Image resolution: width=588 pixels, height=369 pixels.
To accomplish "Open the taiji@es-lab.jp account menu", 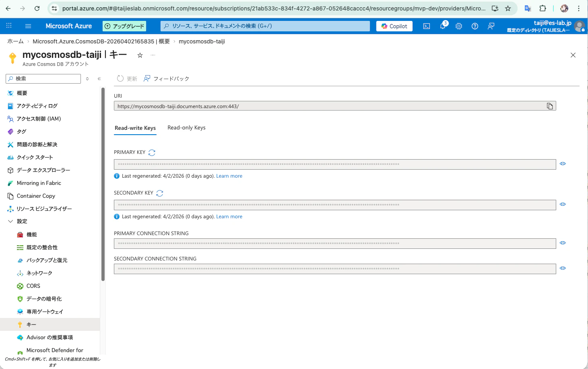I will (x=545, y=26).
